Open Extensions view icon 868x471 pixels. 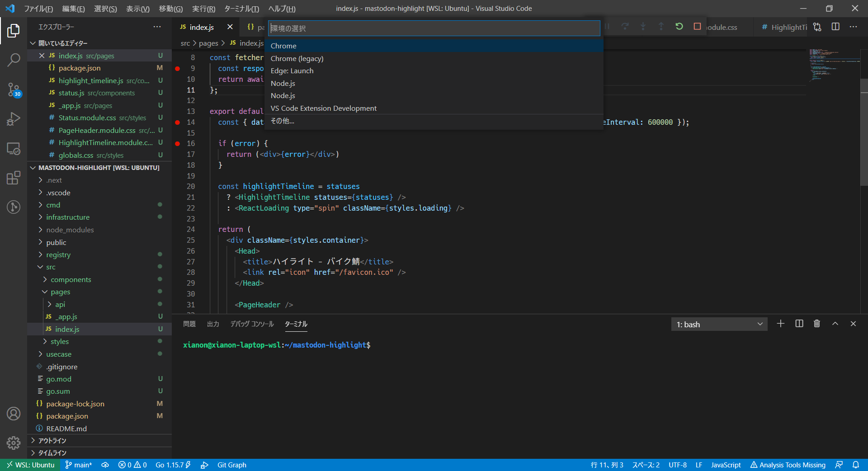click(x=14, y=178)
